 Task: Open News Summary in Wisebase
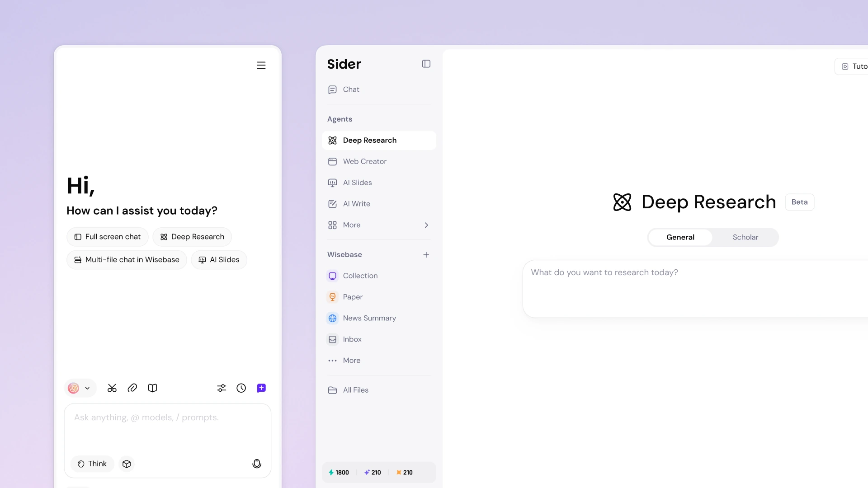click(x=379, y=318)
